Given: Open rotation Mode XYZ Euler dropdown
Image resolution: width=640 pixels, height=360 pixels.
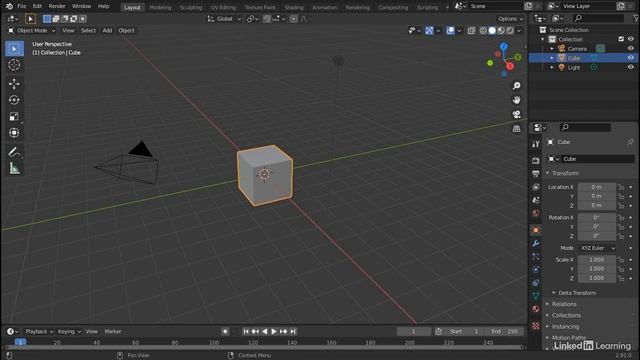Looking at the screenshot, I should (x=597, y=248).
